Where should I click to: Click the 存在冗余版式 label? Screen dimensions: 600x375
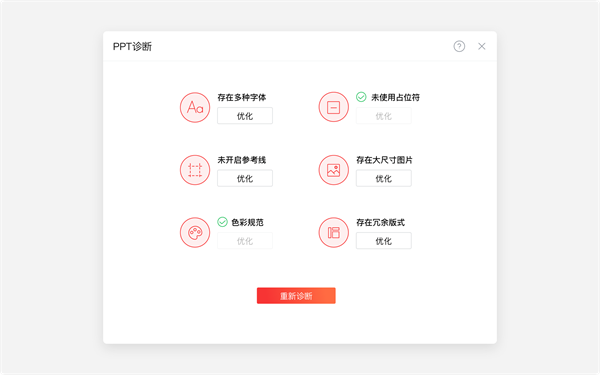[x=381, y=222]
